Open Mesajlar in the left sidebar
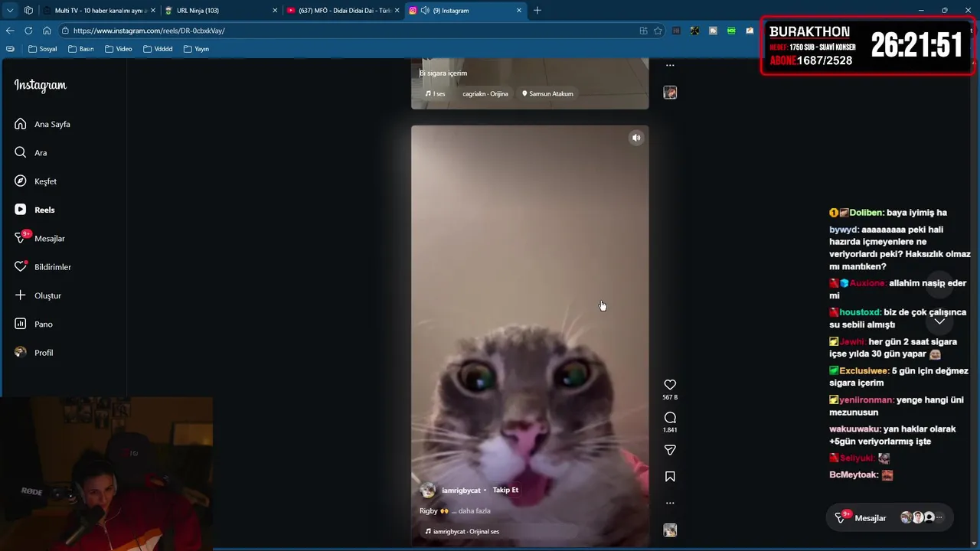The width and height of the screenshot is (980, 551). pyautogui.click(x=39, y=238)
